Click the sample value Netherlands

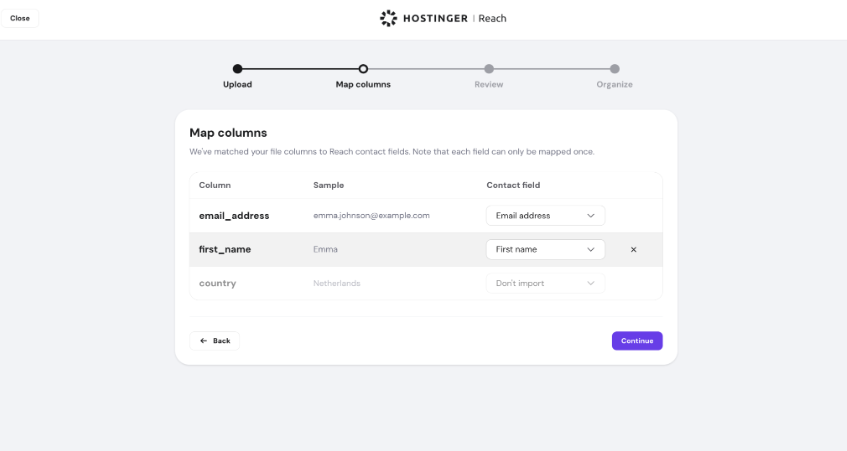[x=337, y=283]
